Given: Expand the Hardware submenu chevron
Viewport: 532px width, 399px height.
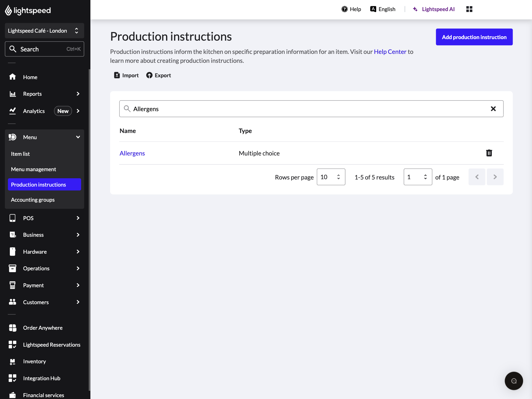Looking at the screenshot, I should pos(78,252).
